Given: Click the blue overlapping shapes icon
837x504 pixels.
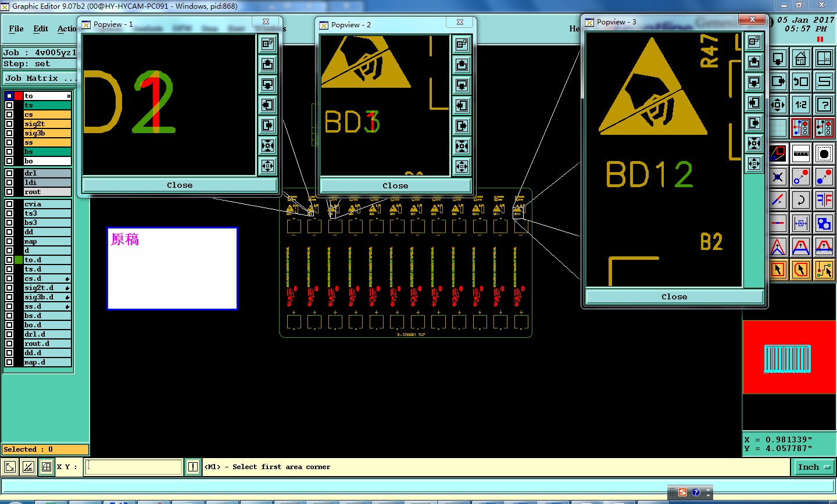Looking at the screenshot, I should 824,223.
